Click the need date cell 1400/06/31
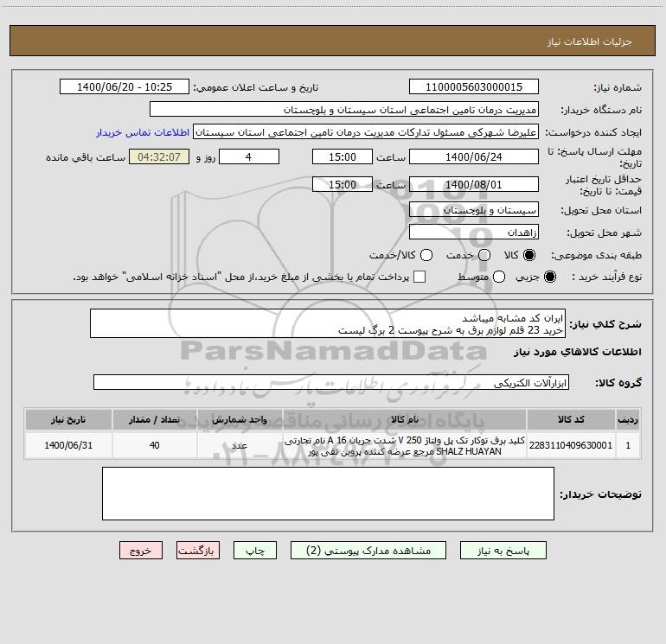This screenshot has width=666, height=644. [x=68, y=445]
